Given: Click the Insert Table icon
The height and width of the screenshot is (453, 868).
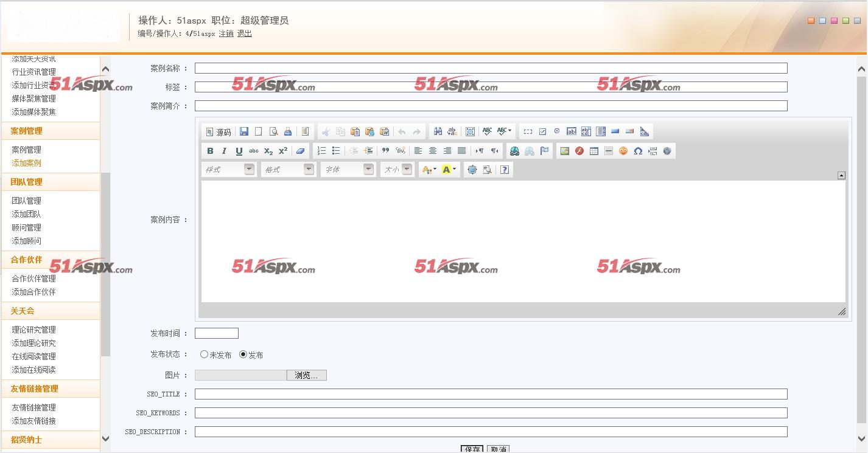Looking at the screenshot, I should pyautogui.click(x=593, y=151).
